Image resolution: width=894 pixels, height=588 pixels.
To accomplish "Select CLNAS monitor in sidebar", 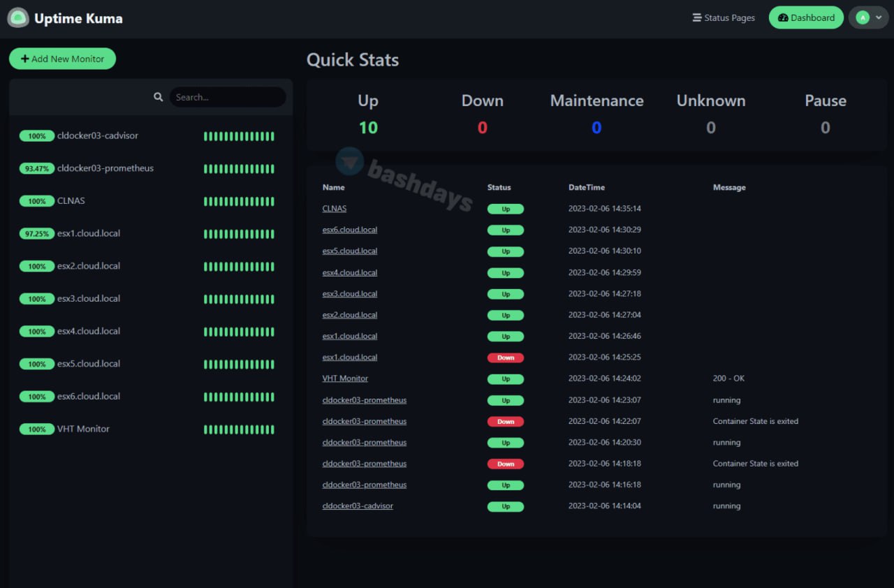I will tap(150, 201).
